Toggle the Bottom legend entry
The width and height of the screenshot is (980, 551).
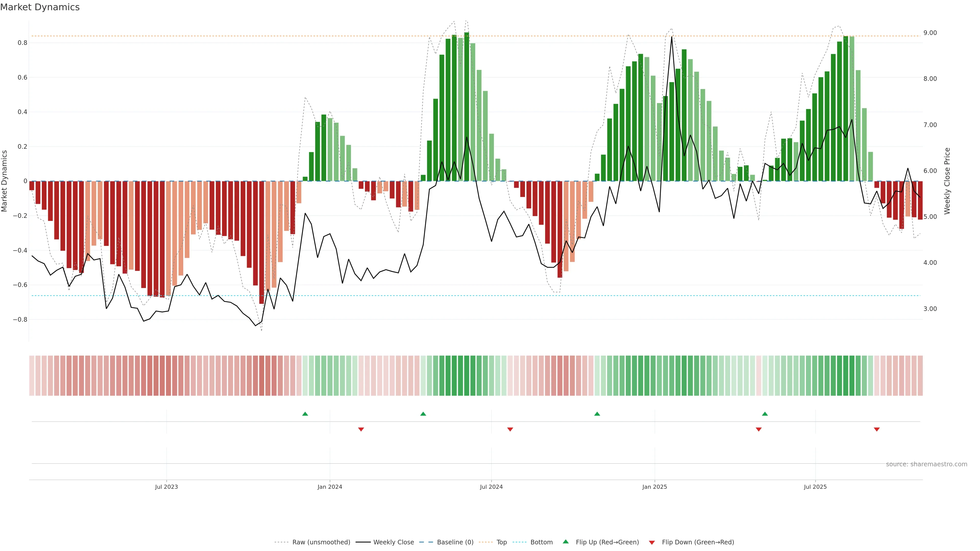(541, 542)
